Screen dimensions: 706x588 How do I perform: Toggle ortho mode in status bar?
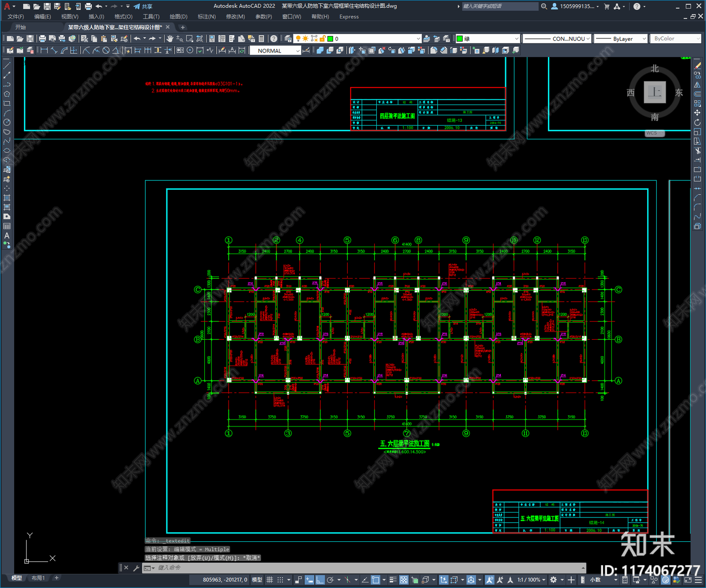[x=320, y=580]
